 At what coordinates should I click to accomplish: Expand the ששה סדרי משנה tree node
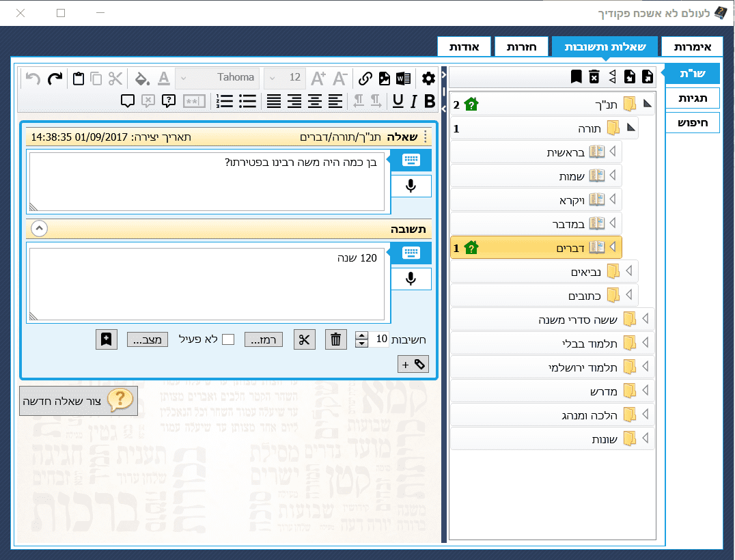[646, 318]
